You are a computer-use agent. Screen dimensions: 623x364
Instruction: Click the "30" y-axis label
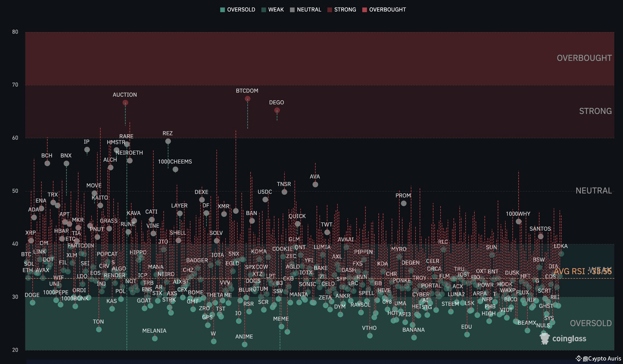tap(15, 297)
